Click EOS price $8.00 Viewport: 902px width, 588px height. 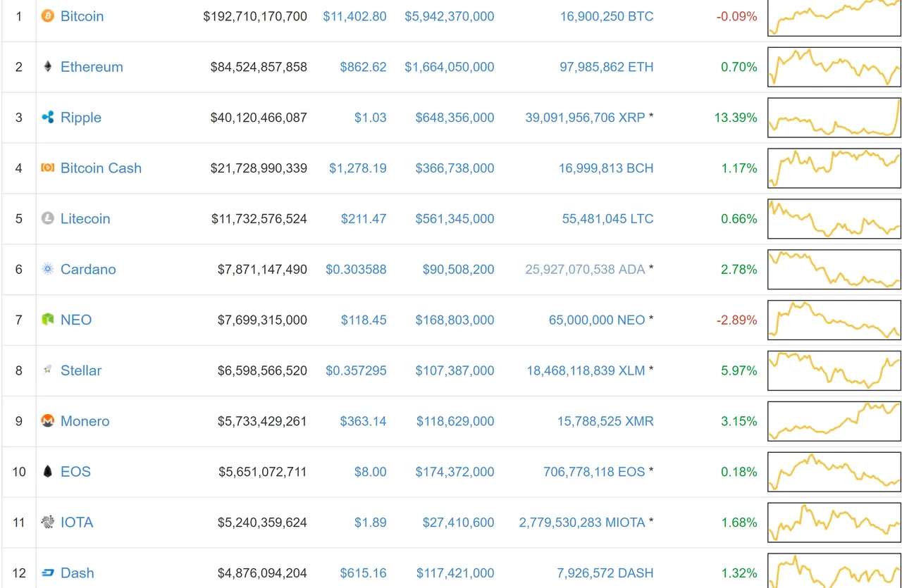click(x=371, y=472)
